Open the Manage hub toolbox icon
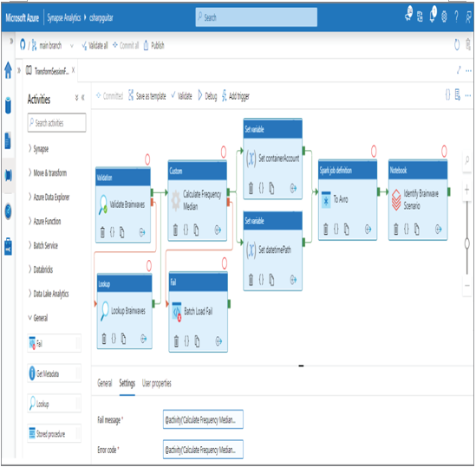The image size is (476, 467). pyautogui.click(x=8, y=246)
